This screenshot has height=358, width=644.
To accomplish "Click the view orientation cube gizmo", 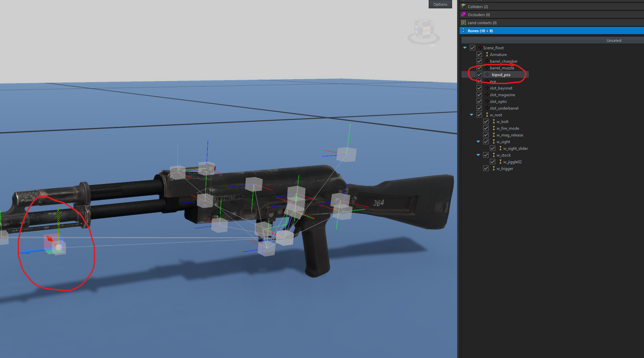I will click(x=424, y=30).
